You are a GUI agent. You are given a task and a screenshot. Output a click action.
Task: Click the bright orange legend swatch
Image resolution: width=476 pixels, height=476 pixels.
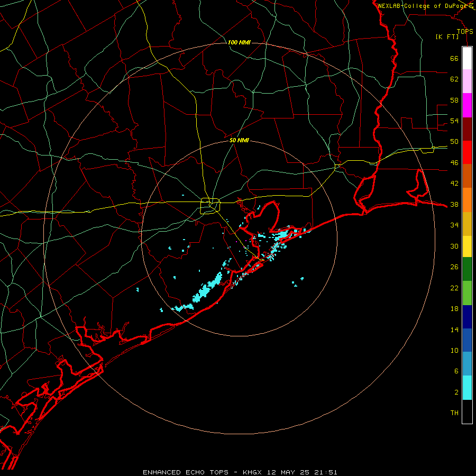[x=467, y=200]
